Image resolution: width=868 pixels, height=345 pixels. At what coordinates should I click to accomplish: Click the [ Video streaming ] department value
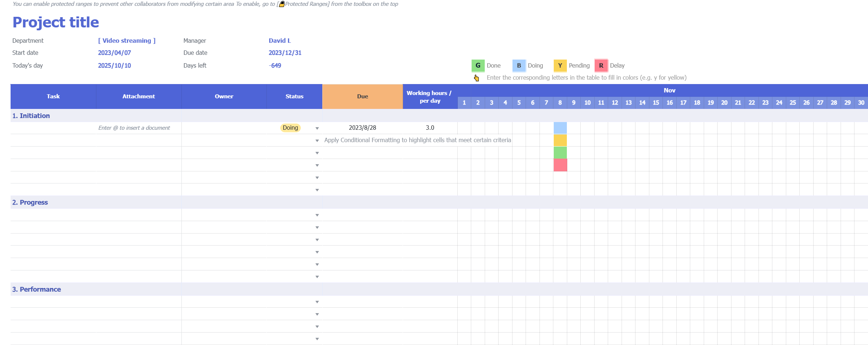[127, 41]
